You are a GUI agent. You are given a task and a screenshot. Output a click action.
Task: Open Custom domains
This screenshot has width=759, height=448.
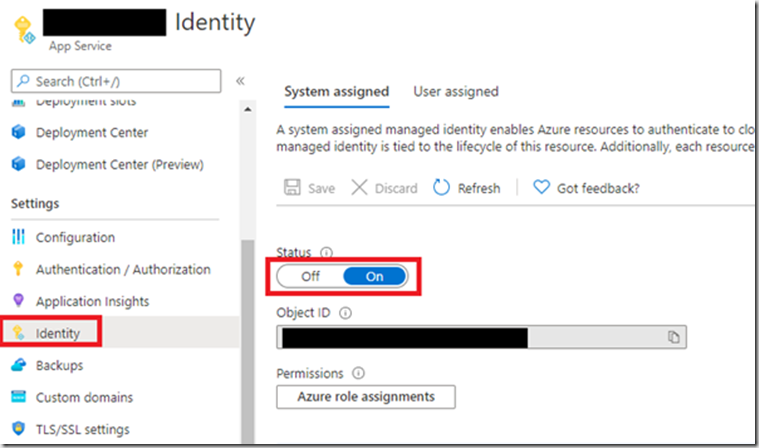click(x=84, y=397)
